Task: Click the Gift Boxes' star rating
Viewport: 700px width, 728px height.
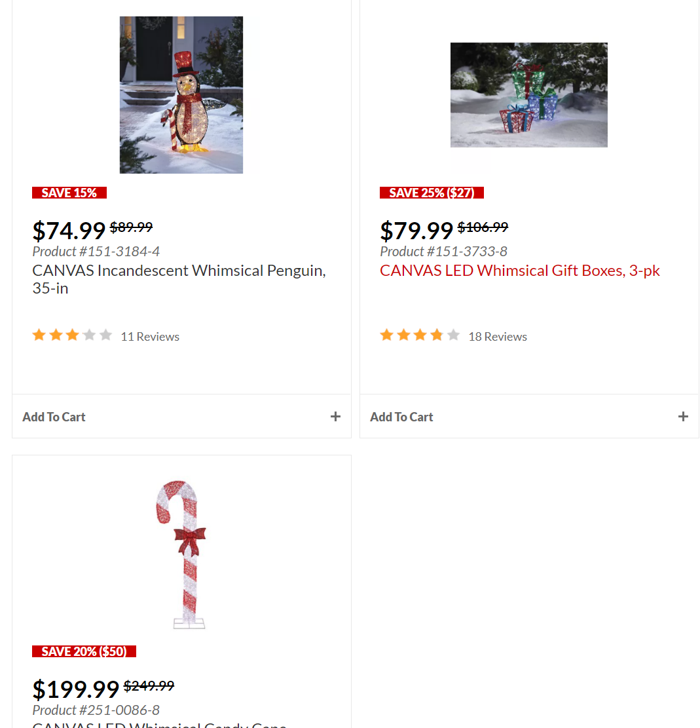Action: click(x=420, y=335)
